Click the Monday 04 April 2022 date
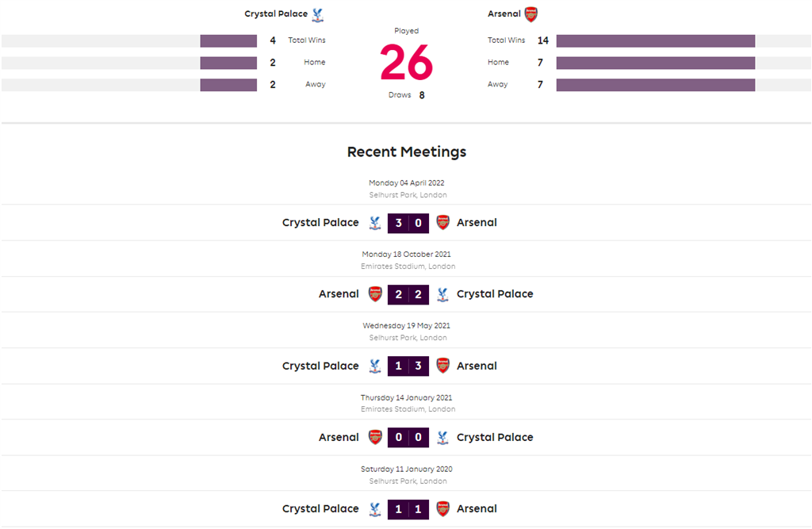812x529 pixels. 406,183
